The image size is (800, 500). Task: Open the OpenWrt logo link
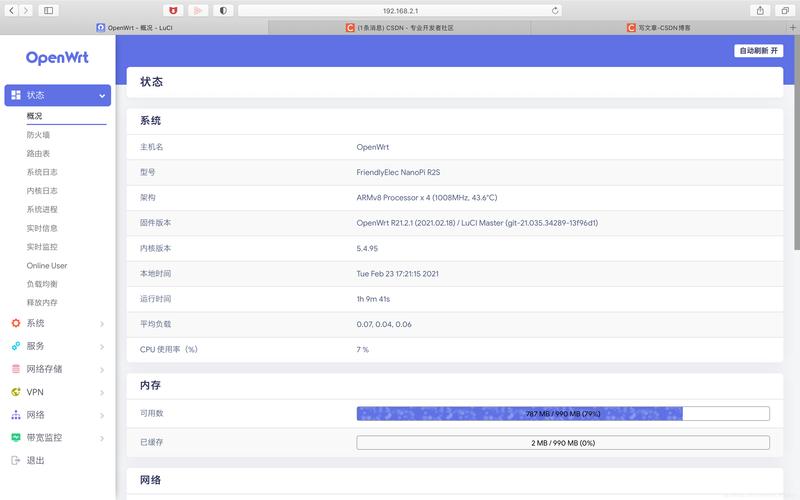pyautogui.click(x=57, y=58)
